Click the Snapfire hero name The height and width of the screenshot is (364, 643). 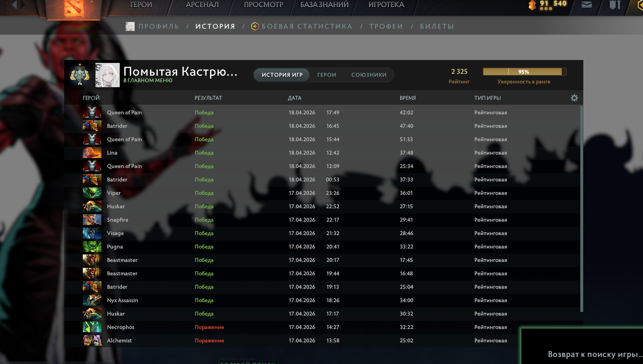click(x=117, y=220)
